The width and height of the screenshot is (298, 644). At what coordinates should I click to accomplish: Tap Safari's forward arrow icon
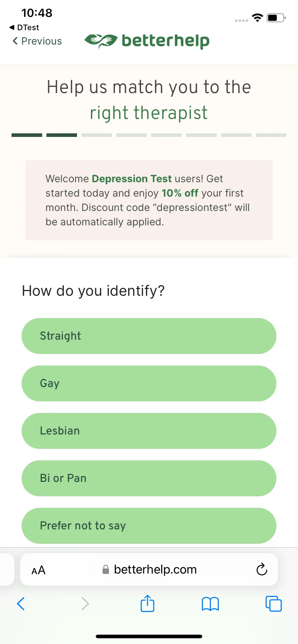point(85,604)
